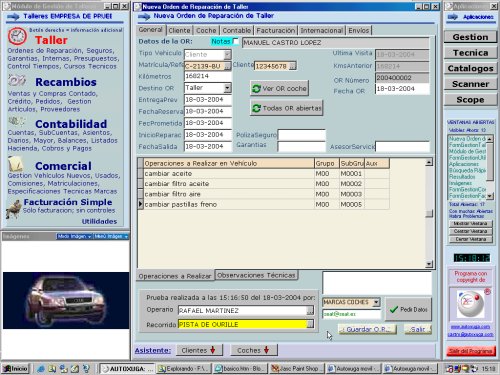Click the green checkmark on Pedir Datos

point(394,309)
